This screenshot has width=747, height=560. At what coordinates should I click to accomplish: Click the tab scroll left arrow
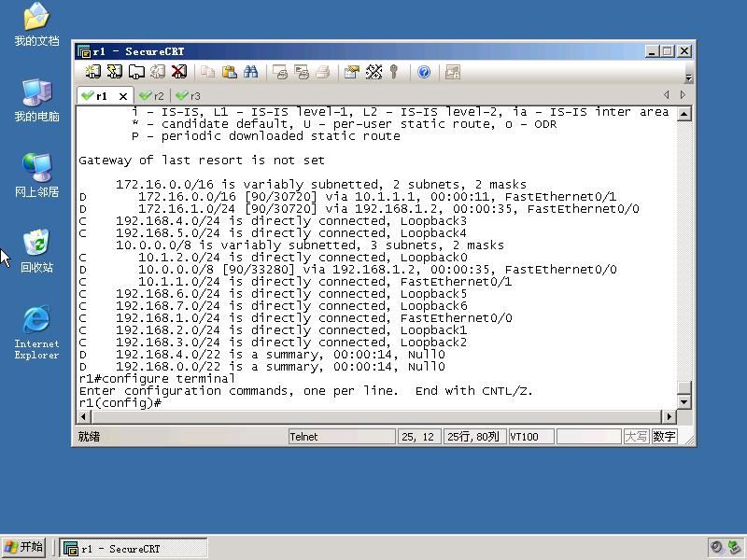pos(666,95)
